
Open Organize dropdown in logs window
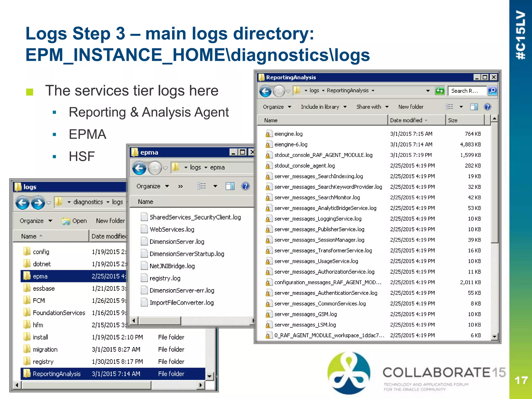point(36,221)
